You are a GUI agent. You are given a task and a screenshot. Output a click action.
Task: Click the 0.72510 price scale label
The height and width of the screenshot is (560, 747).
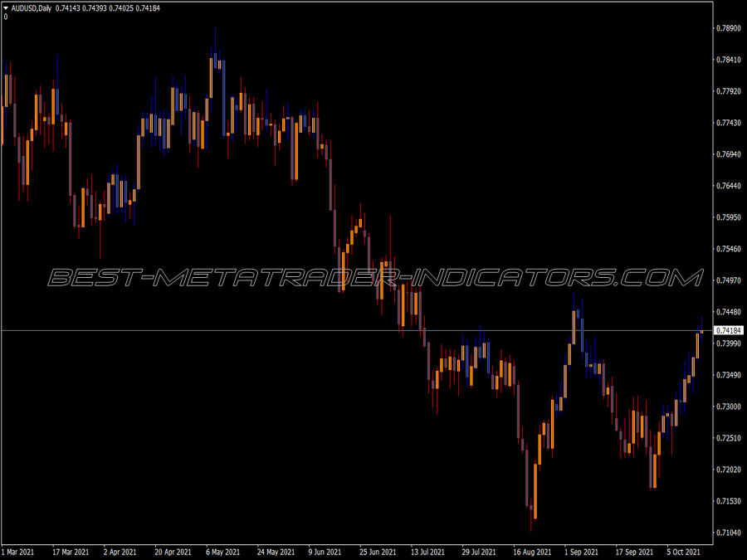pos(729,438)
